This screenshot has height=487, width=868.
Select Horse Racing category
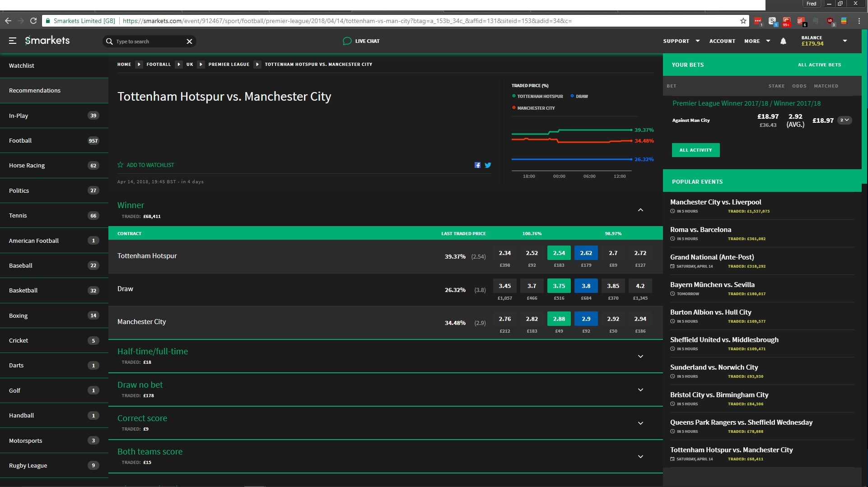coord(54,165)
